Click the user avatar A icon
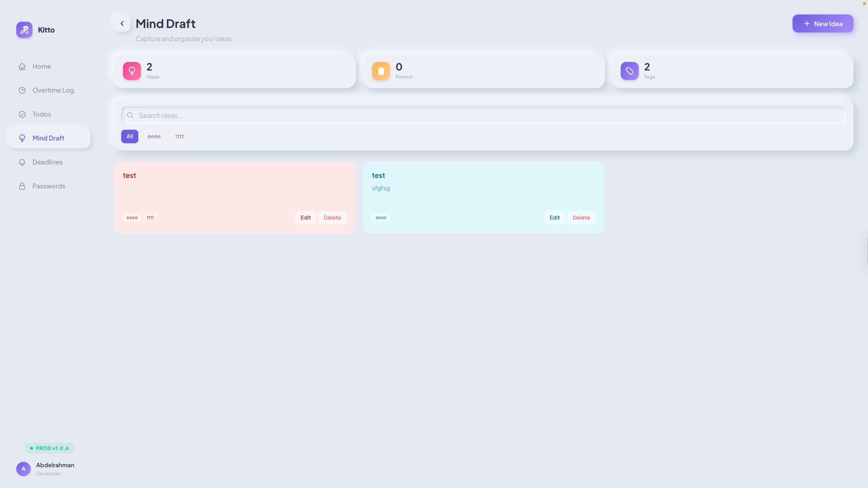The height and width of the screenshot is (488, 868). pos(24,469)
